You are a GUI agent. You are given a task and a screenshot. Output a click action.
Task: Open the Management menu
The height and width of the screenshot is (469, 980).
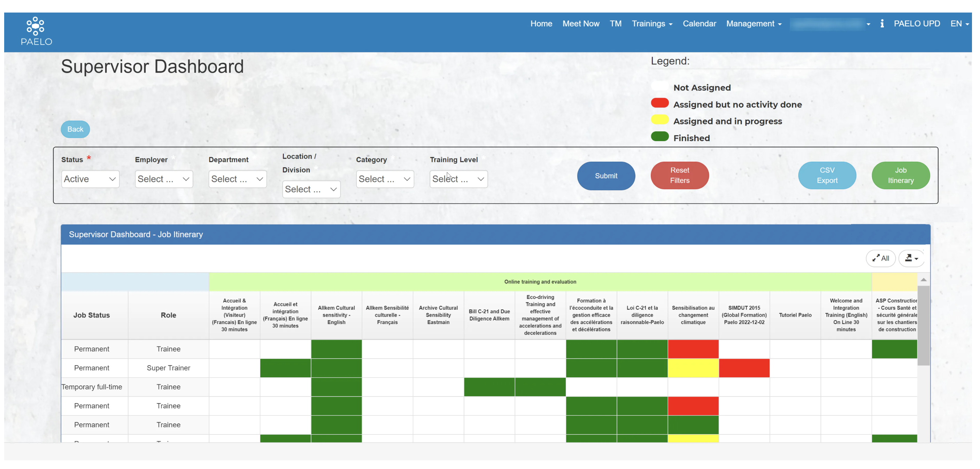753,24
